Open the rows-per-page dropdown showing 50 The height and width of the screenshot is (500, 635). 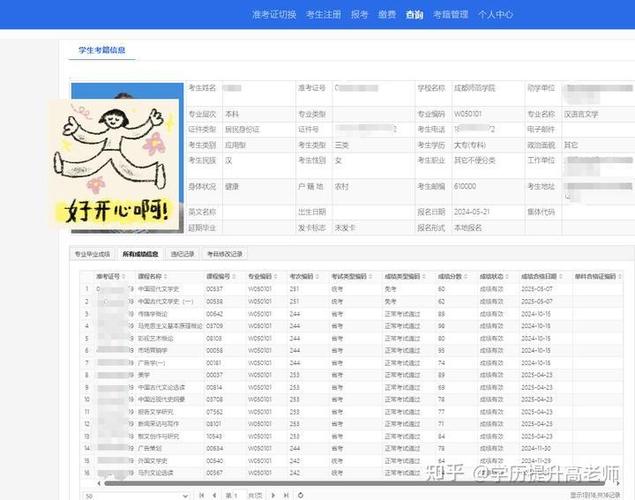[x=136, y=496]
